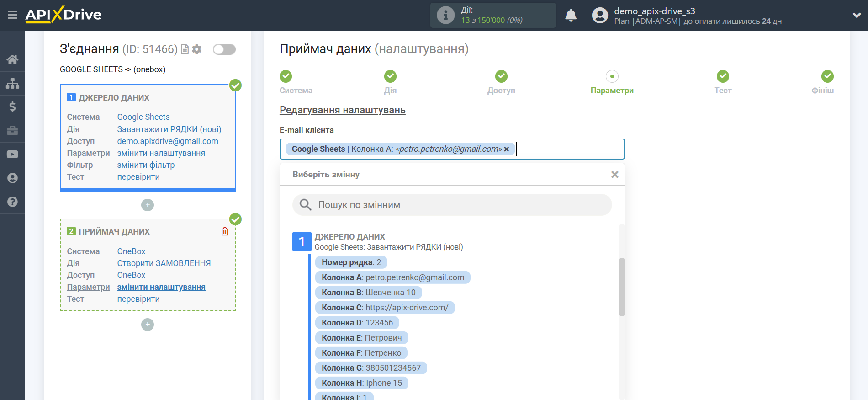Open demo.apixdrive@gmail.com access link
Viewport: 868px width, 400px height.
[168, 141]
